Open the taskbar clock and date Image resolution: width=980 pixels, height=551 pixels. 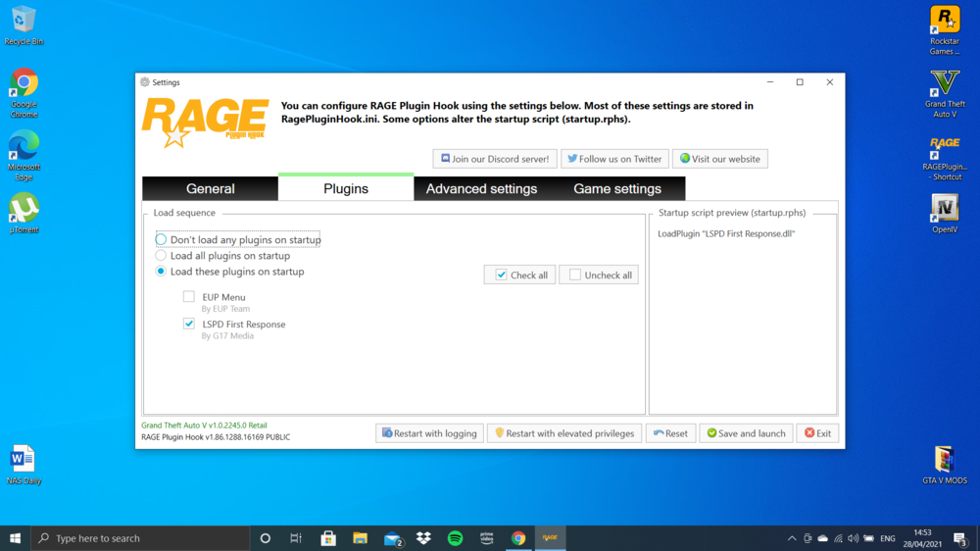[x=922, y=538]
